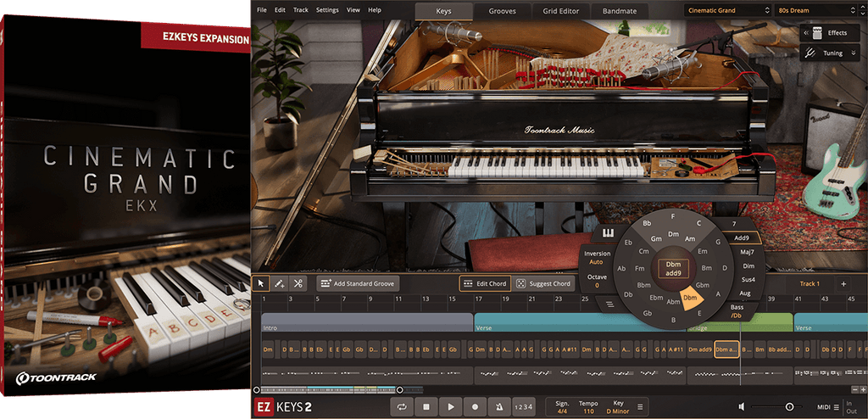868x419 pixels.
Task: Open the Help menu
Action: tap(375, 10)
